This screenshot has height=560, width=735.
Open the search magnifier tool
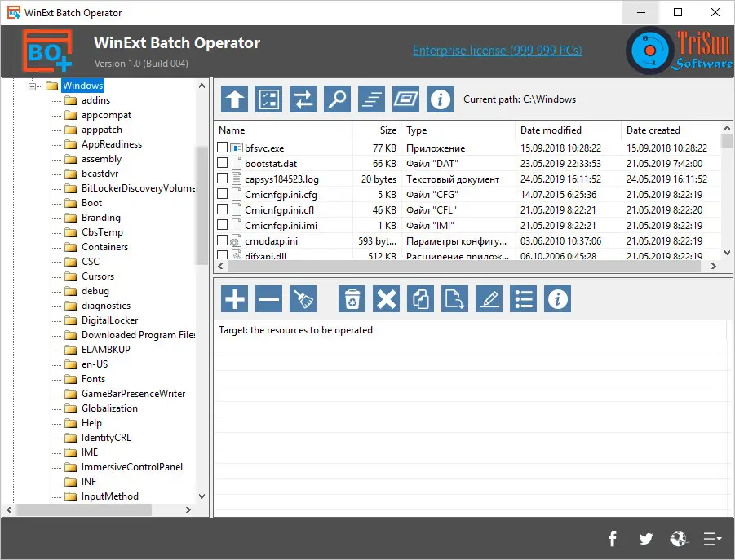(x=337, y=99)
